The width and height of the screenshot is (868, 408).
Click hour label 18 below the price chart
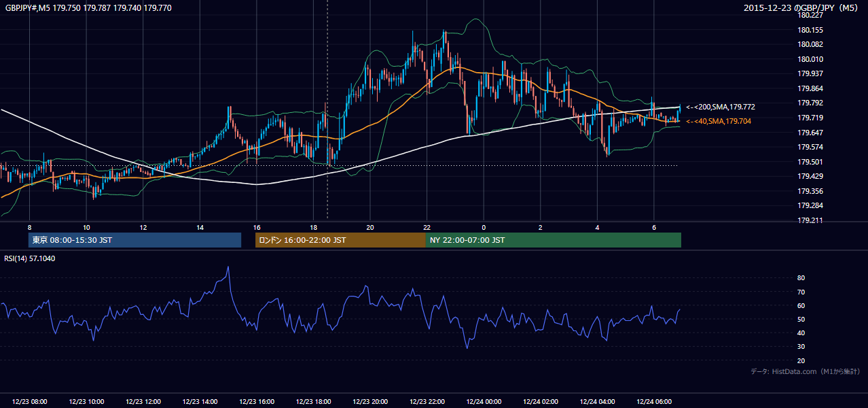(x=313, y=226)
